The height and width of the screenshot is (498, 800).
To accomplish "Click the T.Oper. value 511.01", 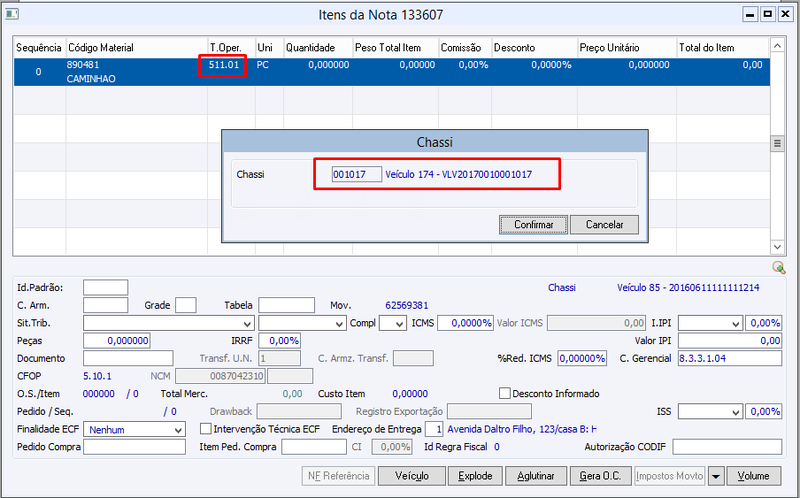I will tap(223, 65).
